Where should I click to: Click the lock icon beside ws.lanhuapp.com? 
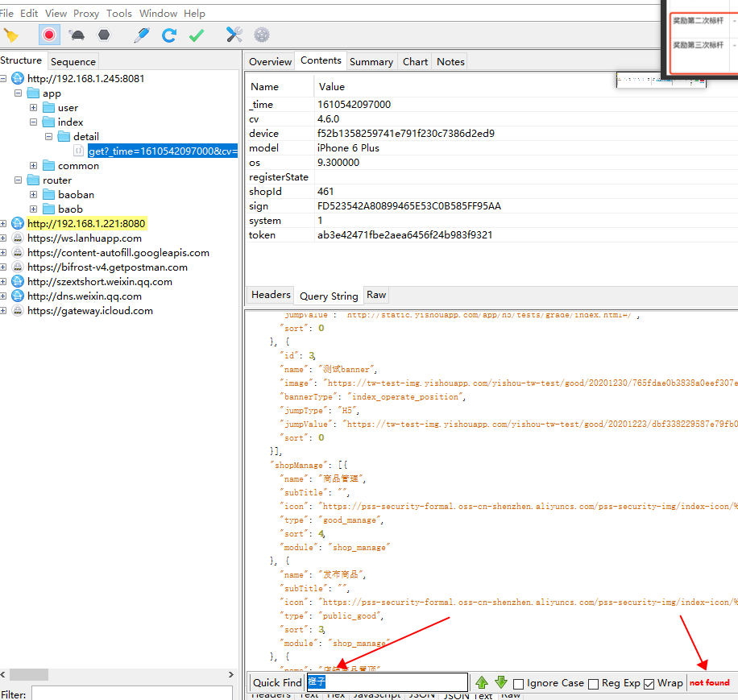coord(18,238)
